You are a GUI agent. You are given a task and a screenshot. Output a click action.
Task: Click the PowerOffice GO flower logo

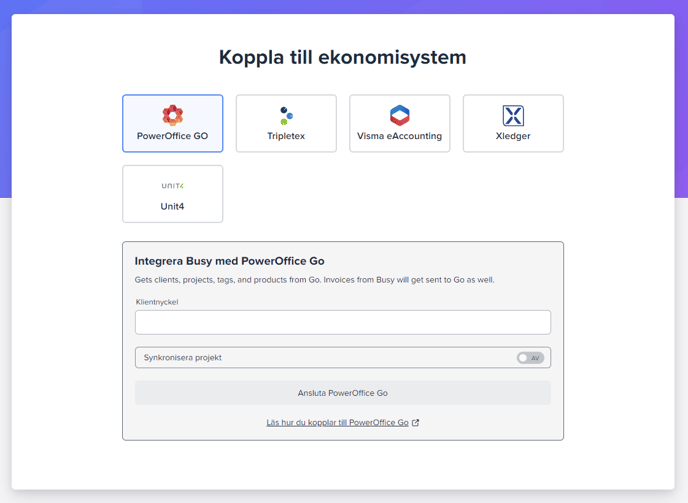[173, 115]
